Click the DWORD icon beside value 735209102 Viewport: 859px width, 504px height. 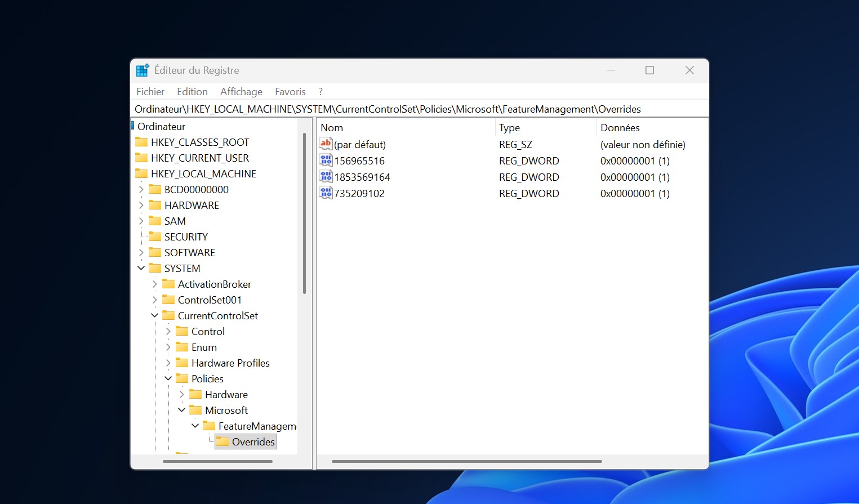326,193
